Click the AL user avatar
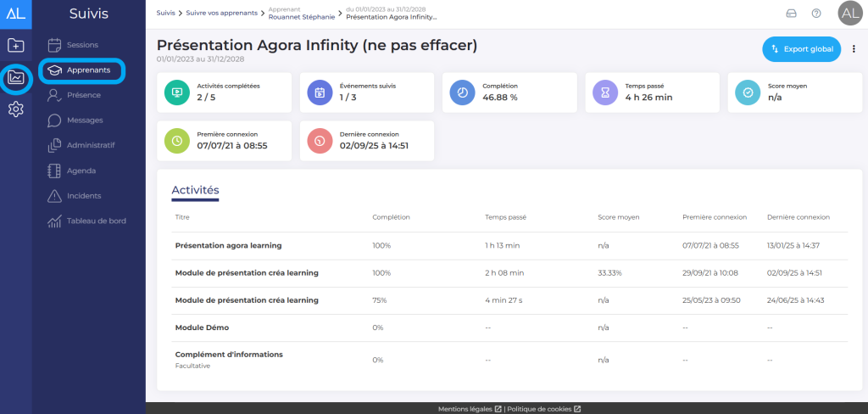 [x=849, y=14]
